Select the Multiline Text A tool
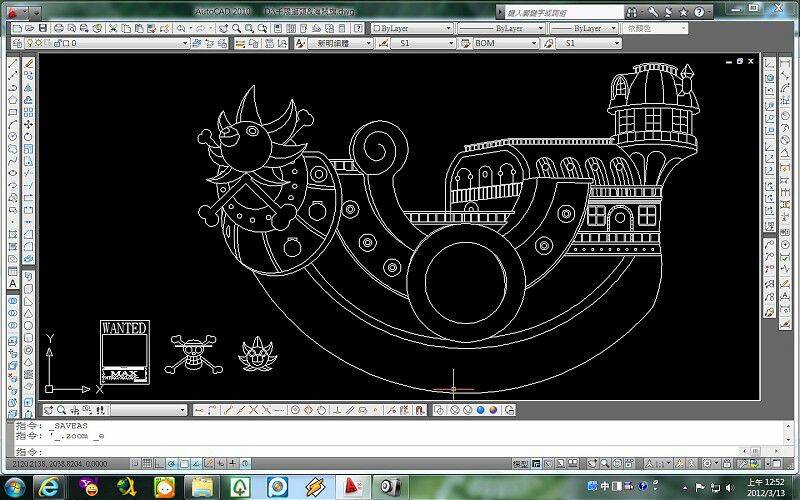This screenshot has width=800, height=500. tap(13, 284)
